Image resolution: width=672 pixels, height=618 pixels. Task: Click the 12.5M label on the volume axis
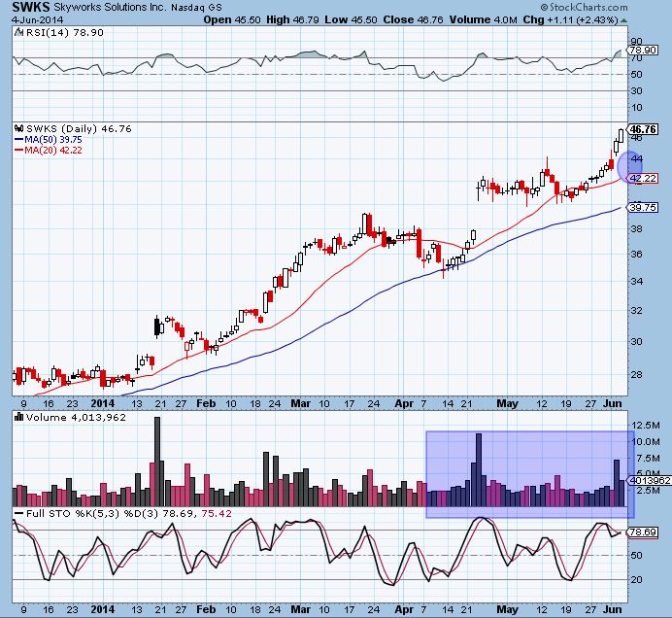[x=646, y=425]
